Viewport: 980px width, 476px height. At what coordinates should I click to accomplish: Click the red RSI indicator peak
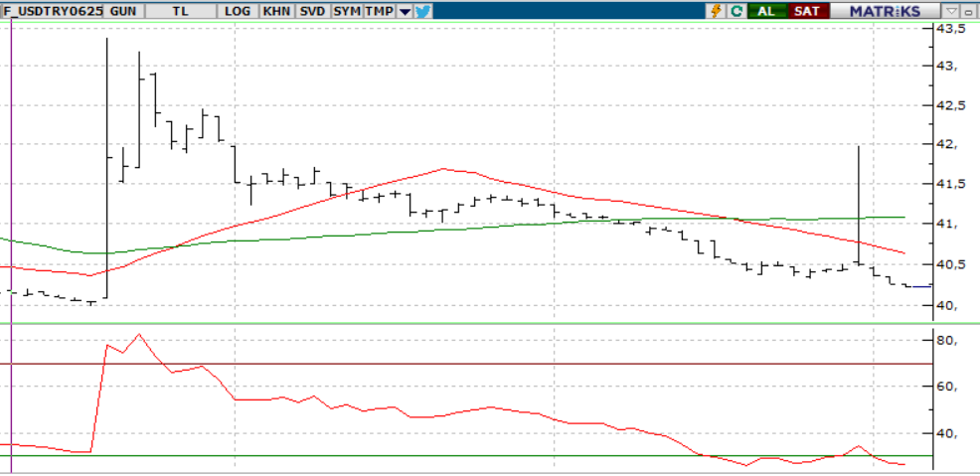click(139, 335)
